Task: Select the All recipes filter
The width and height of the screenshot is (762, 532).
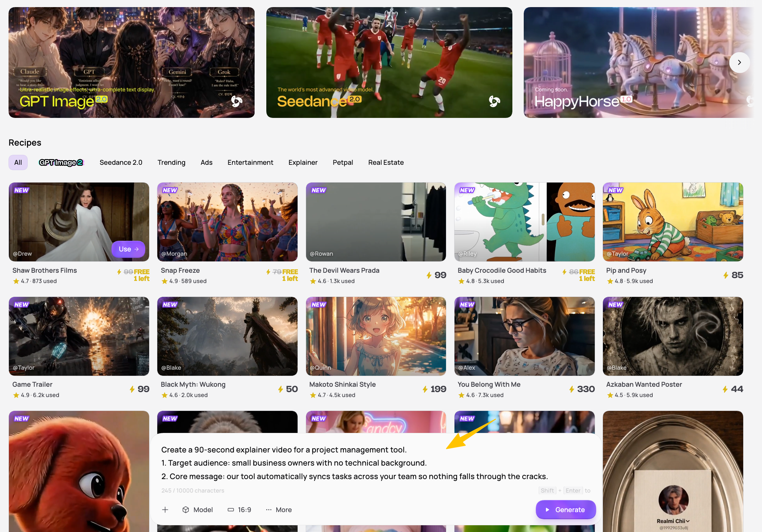Action: click(18, 163)
